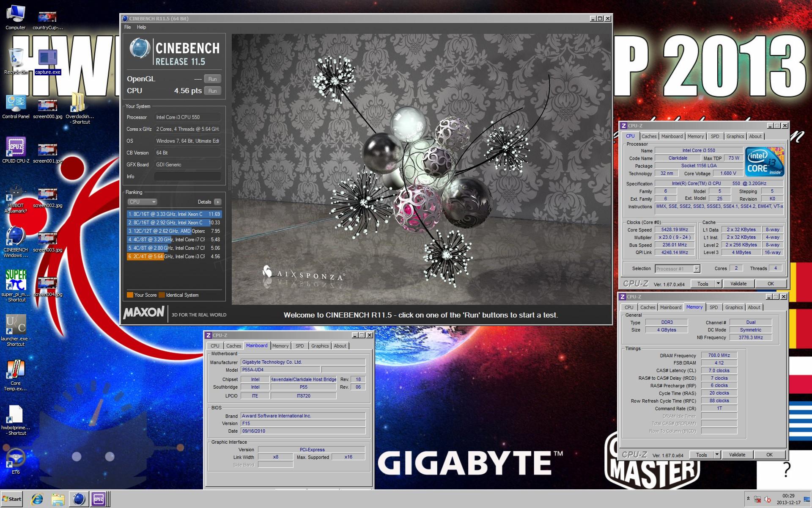
Task: Open CPU tab in Memory CPU-Z window
Action: tap(629, 307)
